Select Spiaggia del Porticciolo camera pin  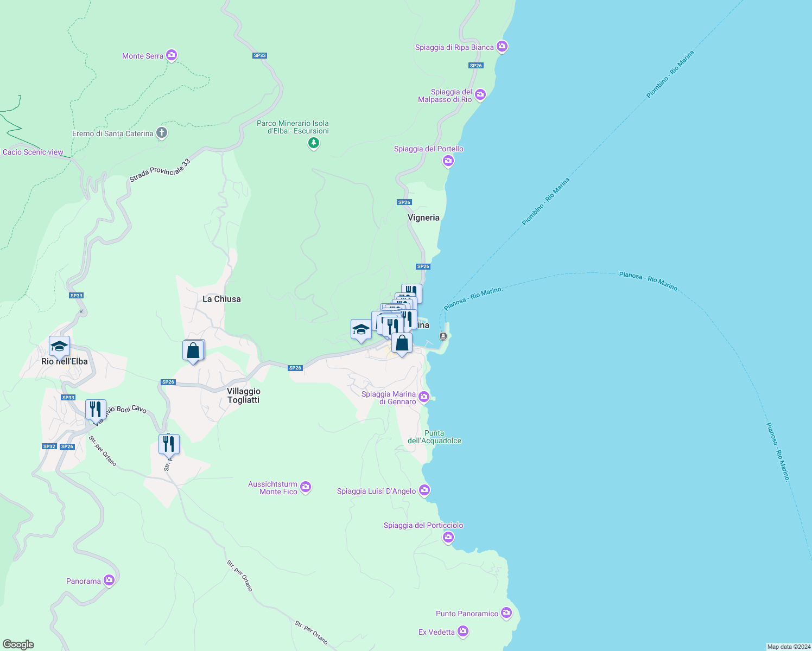coord(448,537)
